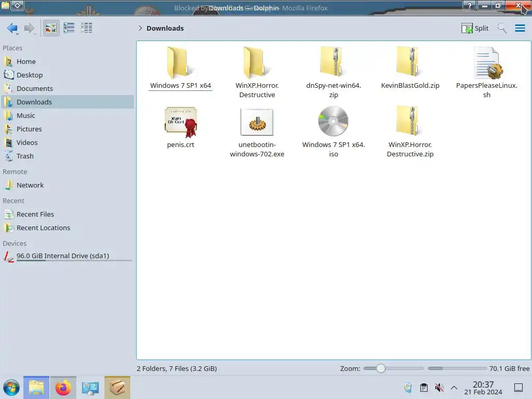Select Windows 7 SP1 x64.iso disc icon

333,121
